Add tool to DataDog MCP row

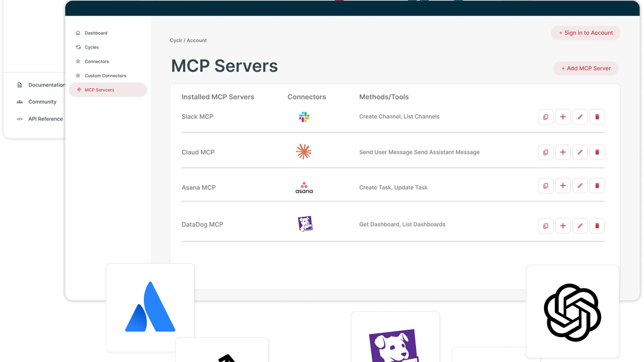(x=563, y=226)
